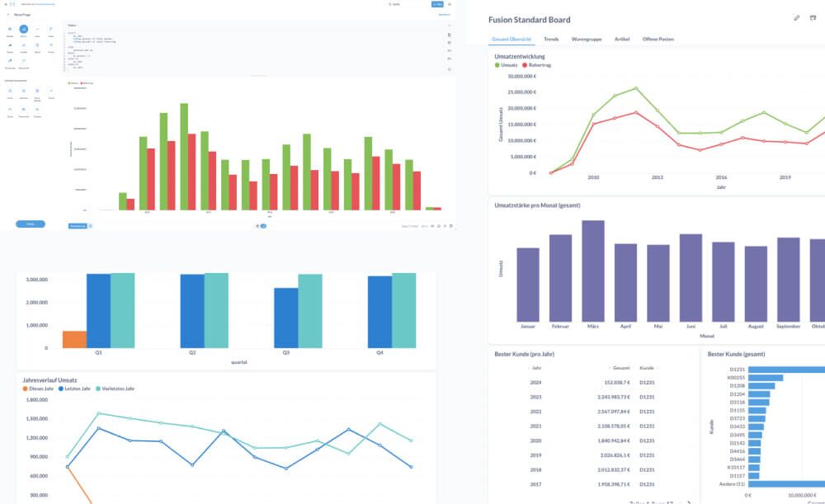Open the Offene Posten tab
Screen dimensions: 825x504
pos(658,39)
